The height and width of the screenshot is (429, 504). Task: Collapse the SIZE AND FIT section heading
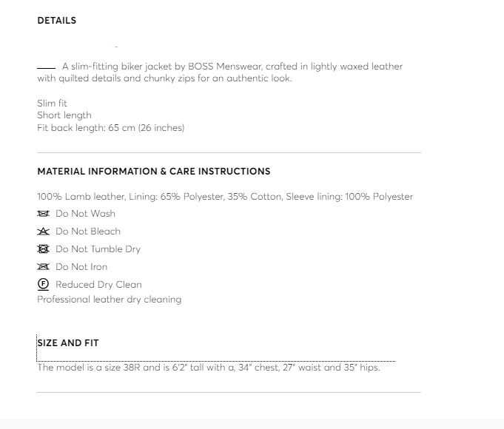click(68, 343)
